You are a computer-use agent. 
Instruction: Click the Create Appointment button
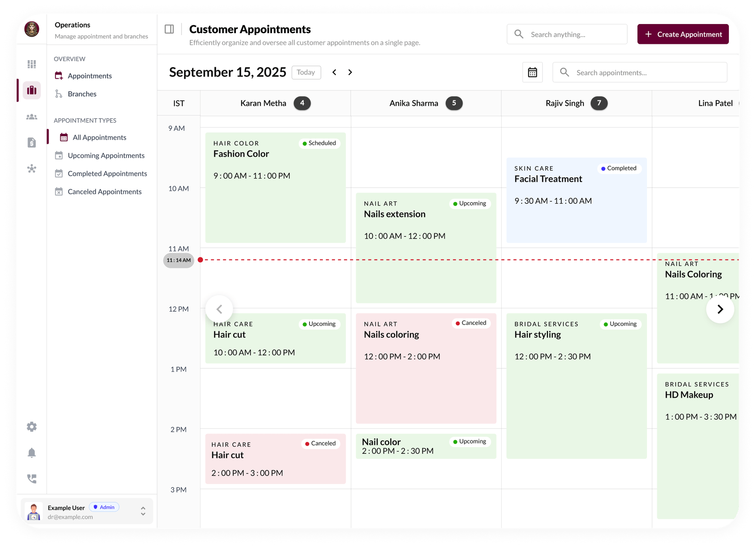click(x=683, y=34)
